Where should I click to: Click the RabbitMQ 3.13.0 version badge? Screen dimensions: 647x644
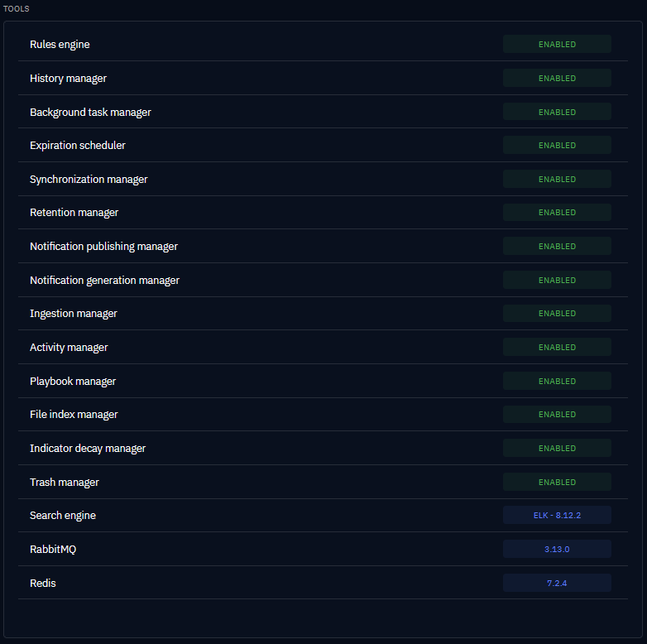point(557,549)
